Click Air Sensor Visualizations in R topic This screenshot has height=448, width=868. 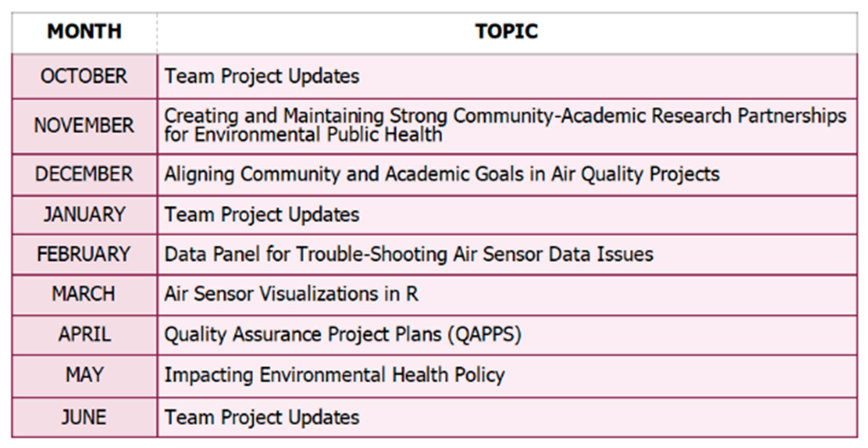[291, 294]
